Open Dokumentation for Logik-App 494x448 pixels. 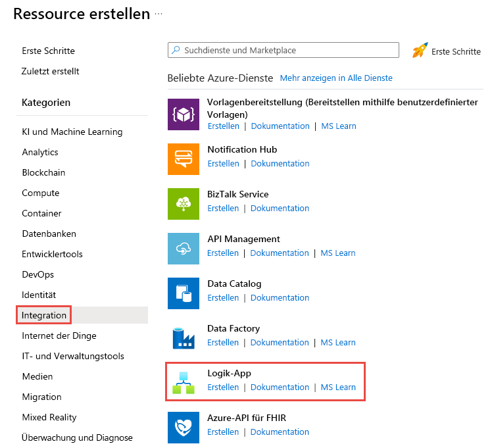pos(280,387)
